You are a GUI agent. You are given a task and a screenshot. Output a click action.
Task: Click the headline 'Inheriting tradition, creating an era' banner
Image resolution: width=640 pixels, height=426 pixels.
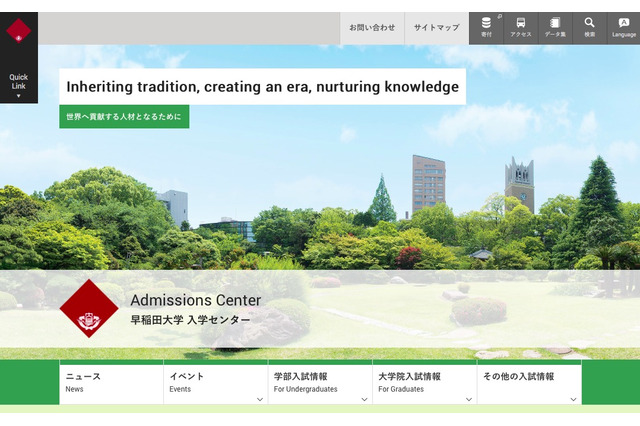pyautogui.click(x=262, y=87)
